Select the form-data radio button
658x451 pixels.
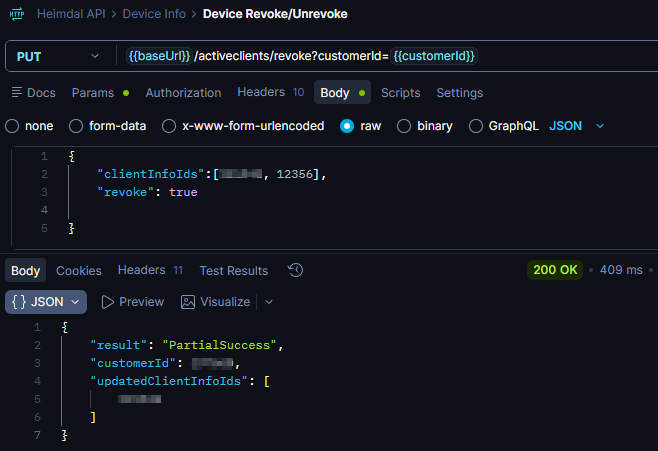76,126
